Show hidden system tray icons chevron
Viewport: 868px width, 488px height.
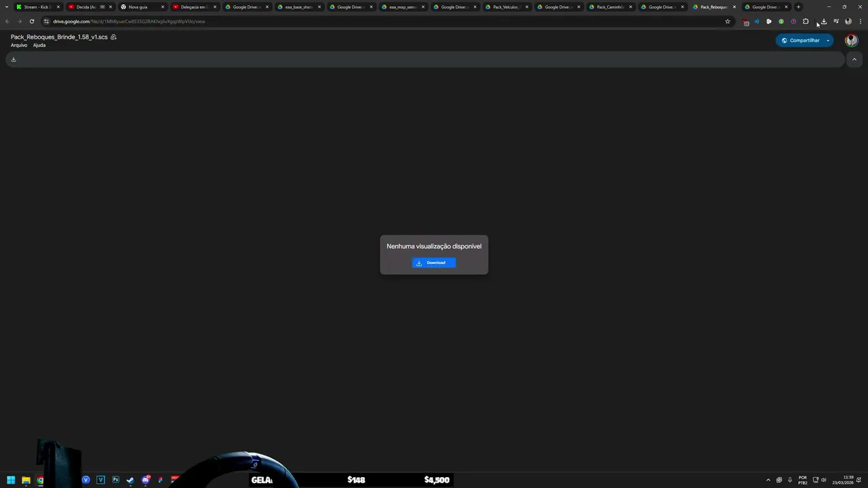[x=768, y=480]
